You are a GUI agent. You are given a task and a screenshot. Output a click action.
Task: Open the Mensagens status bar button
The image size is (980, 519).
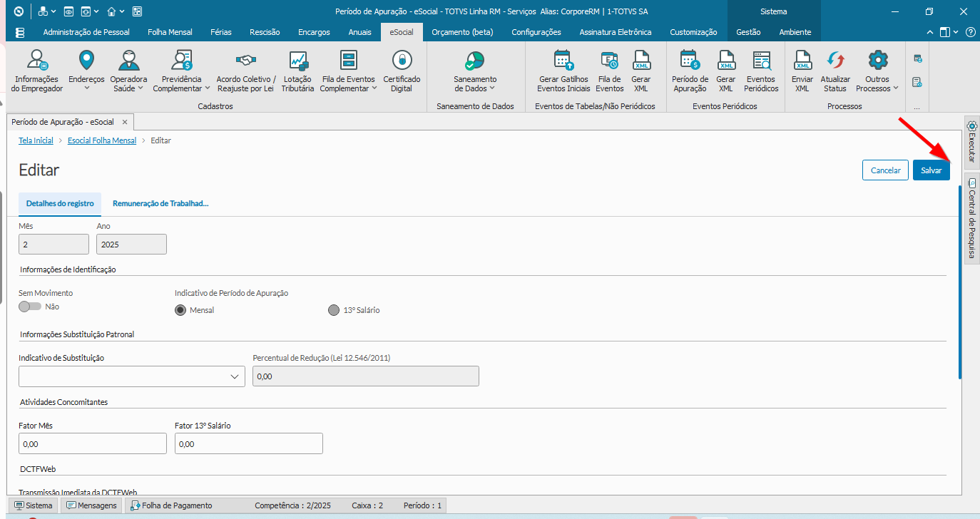pyautogui.click(x=92, y=505)
